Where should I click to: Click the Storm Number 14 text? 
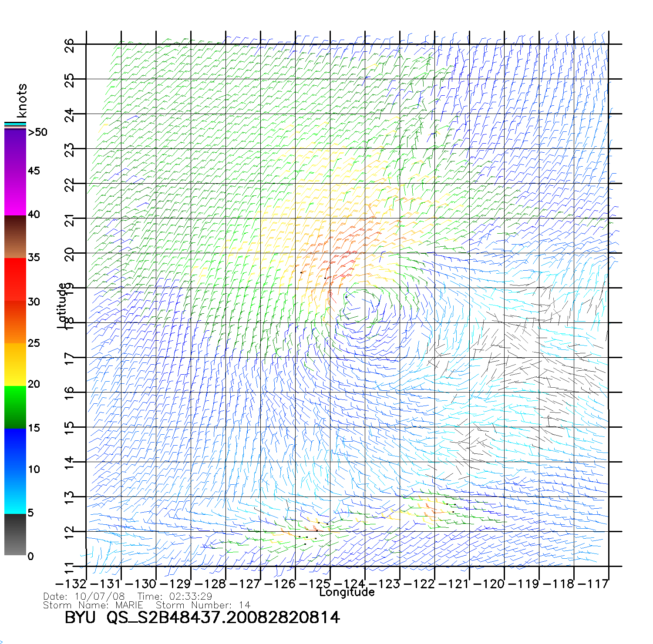tap(203, 605)
